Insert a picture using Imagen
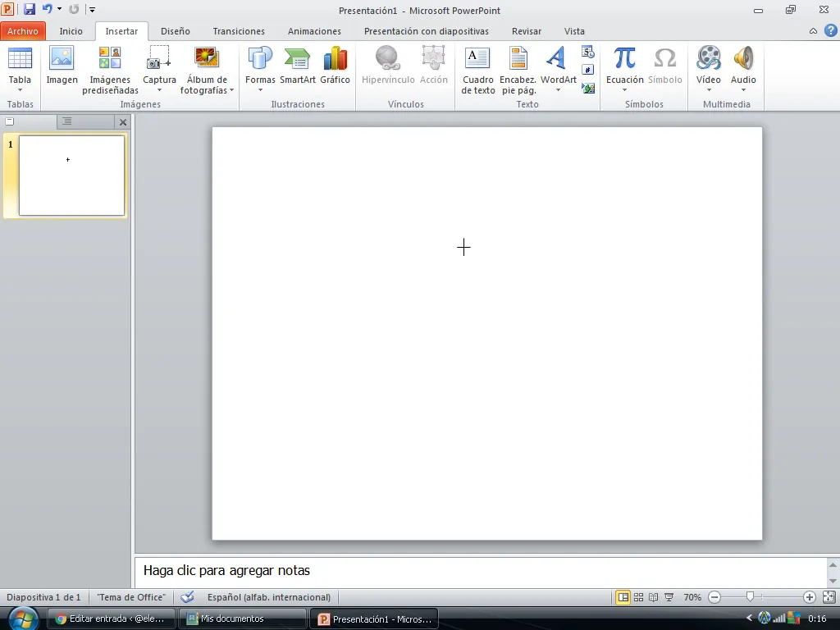The height and width of the screenshot is (630, 840). point(62,66)
